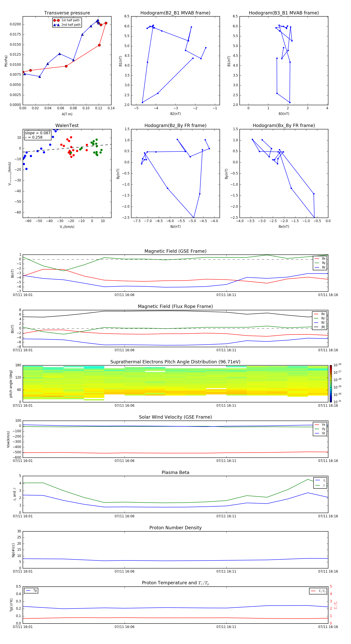Click 'Proton Temperature and Te/Tp' title
The image size is (351, 644).
tap(175, 583)
